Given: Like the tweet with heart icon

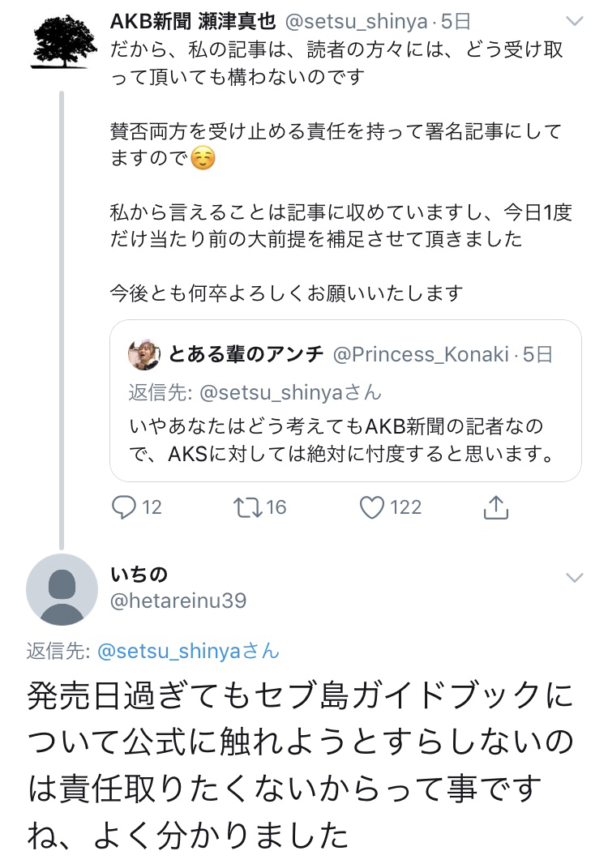Looking at the screenshot, I should pyautogui.click(x=371, y=507).
